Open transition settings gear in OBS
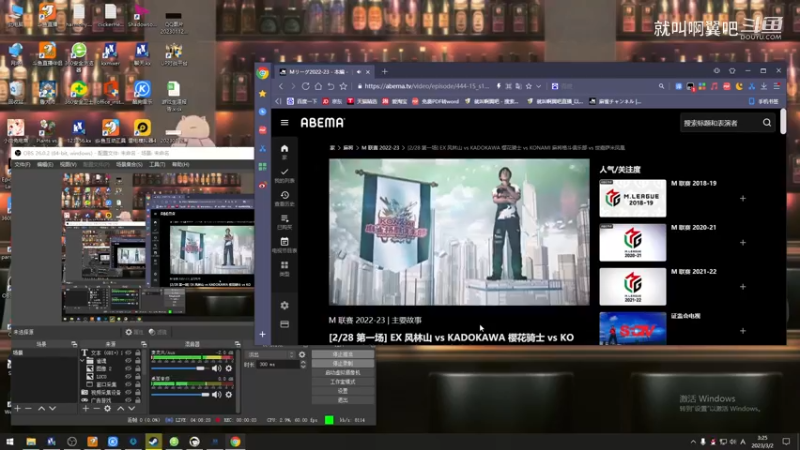Image resolution: width=800 pixels, height=450 pixels. [302, 354]
